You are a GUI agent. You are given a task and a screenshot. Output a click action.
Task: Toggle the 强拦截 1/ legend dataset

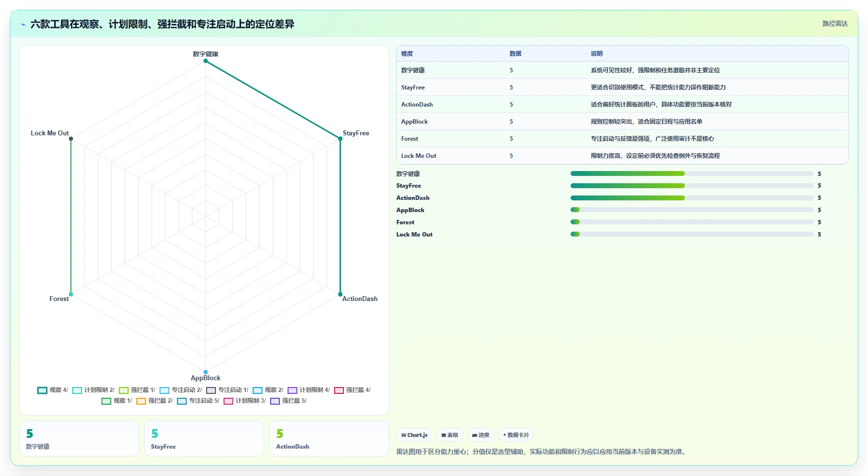tap(137, 390)
